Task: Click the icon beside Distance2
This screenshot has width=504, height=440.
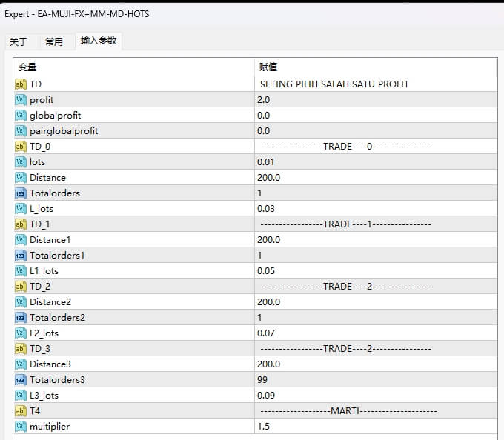Action: click(x=20, y=302)
